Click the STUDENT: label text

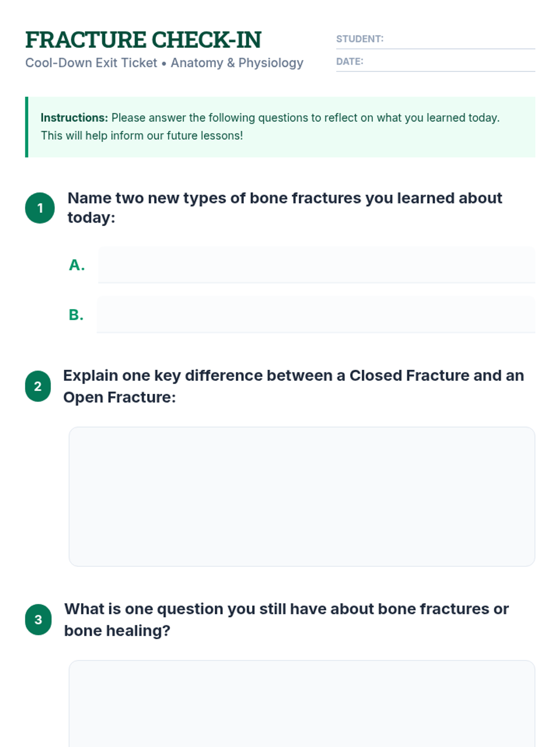pos(360,39)
